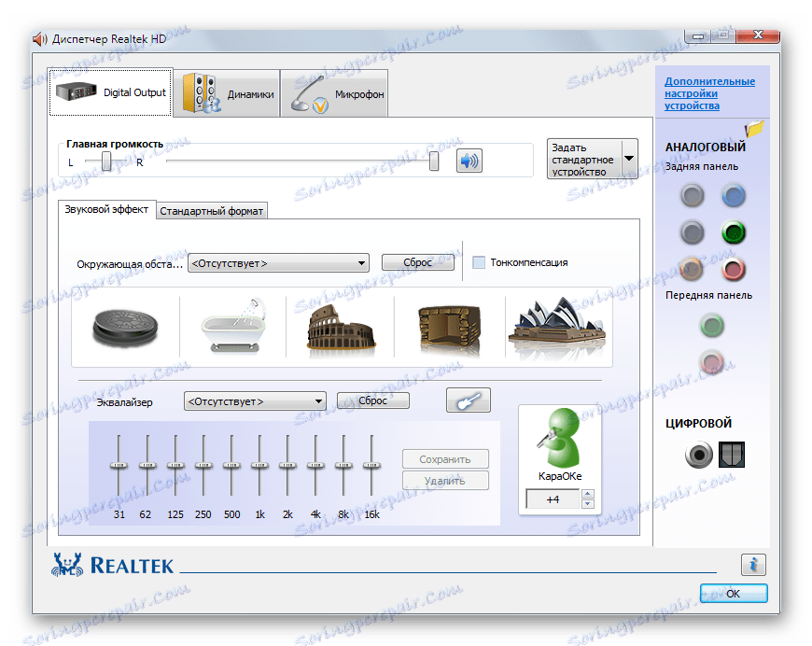The height and width of the screenshot is (646, 812).
Task: Switch to the Динамики tab
Action: (227, 93)
